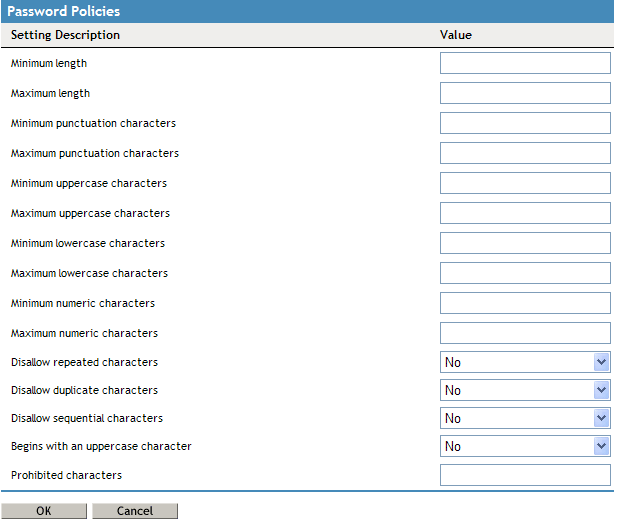The image size is (621, 524).
Task: Click the Disallow duplicate characters label
Action: pyautogui.click(x=84, y=391)
